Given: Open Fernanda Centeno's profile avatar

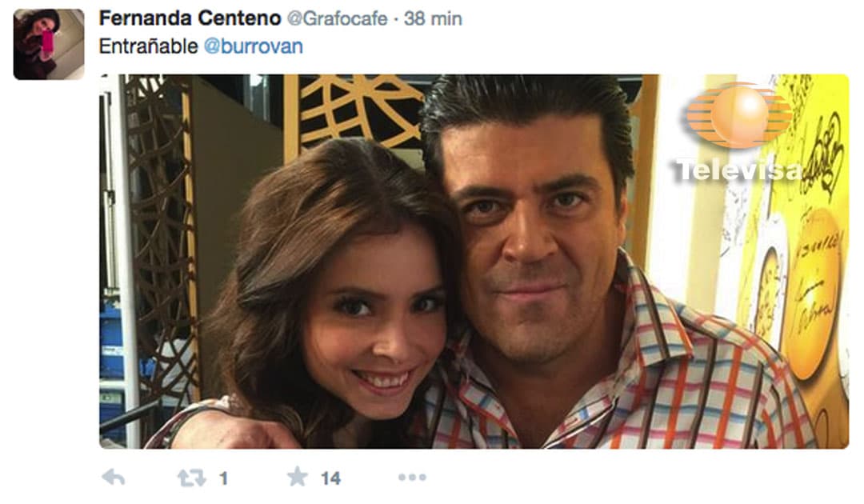Looking at the screenshot, I should [49, 45].
